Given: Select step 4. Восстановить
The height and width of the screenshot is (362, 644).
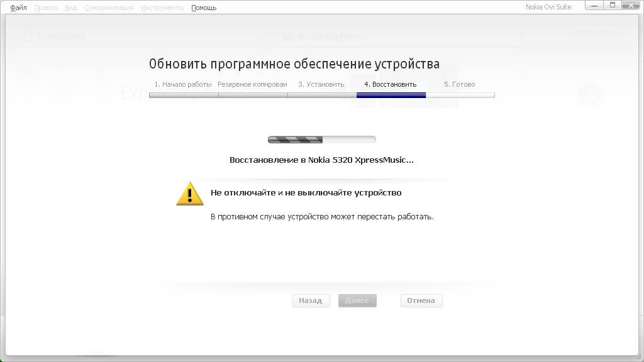Looking at the screenshot, I should 390,84.
